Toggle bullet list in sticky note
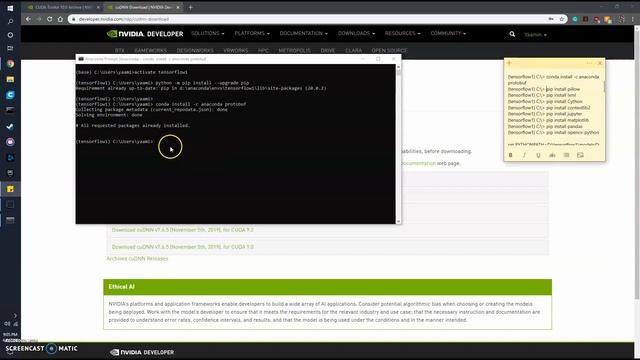This screenshot has width=640, height=360. [566, 155]
